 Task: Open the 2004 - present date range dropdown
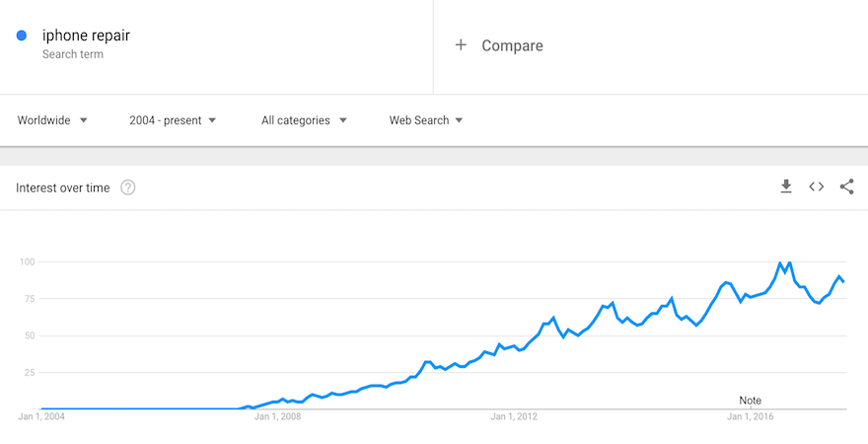click(173, 120)
